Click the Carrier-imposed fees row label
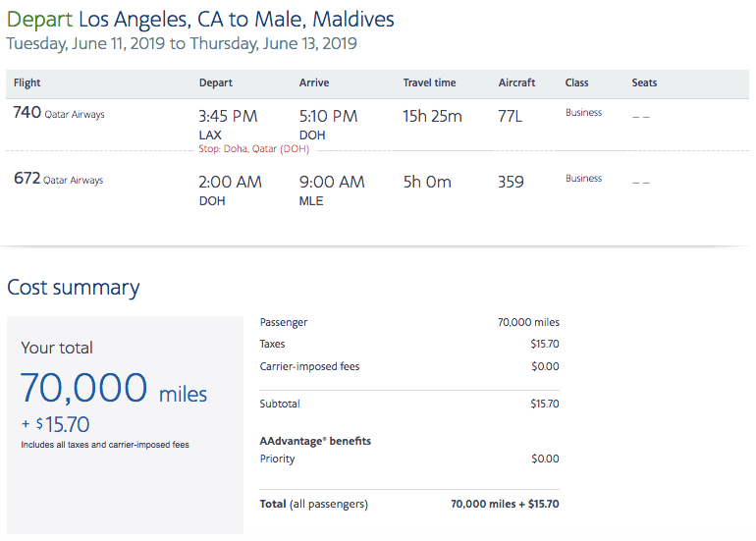The image size is (756, 541). pos(309,367)
